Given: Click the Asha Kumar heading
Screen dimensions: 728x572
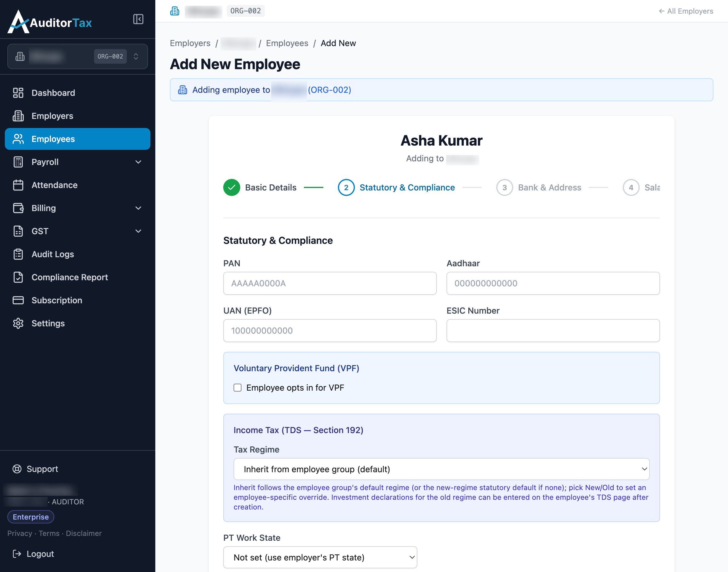Looking at the screenshot, I should 441,140.
